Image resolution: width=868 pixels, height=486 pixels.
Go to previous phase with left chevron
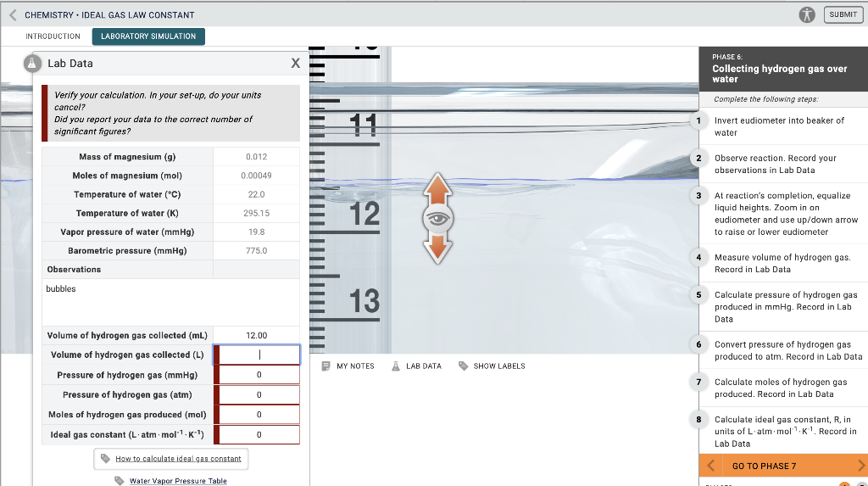point(711,466)
